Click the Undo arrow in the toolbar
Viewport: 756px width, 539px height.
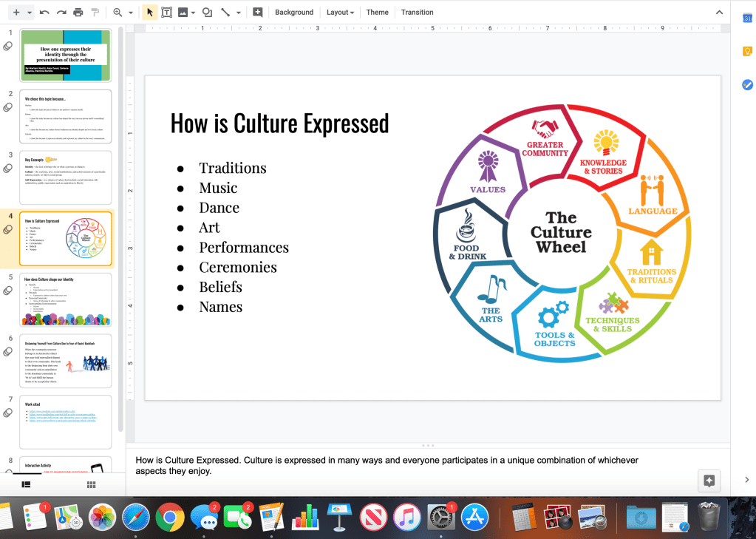(45, 13)
